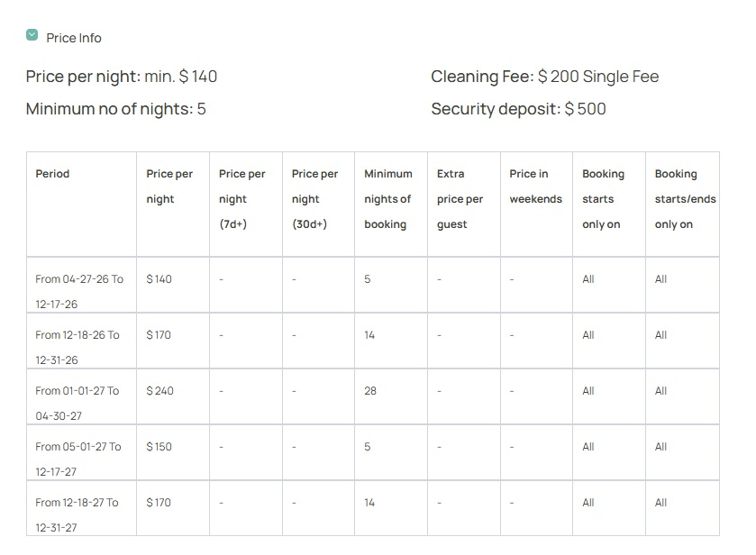
Task: Select the 04-27-26 to 12-17-26 period cell
Action: (x=81, y=285)
